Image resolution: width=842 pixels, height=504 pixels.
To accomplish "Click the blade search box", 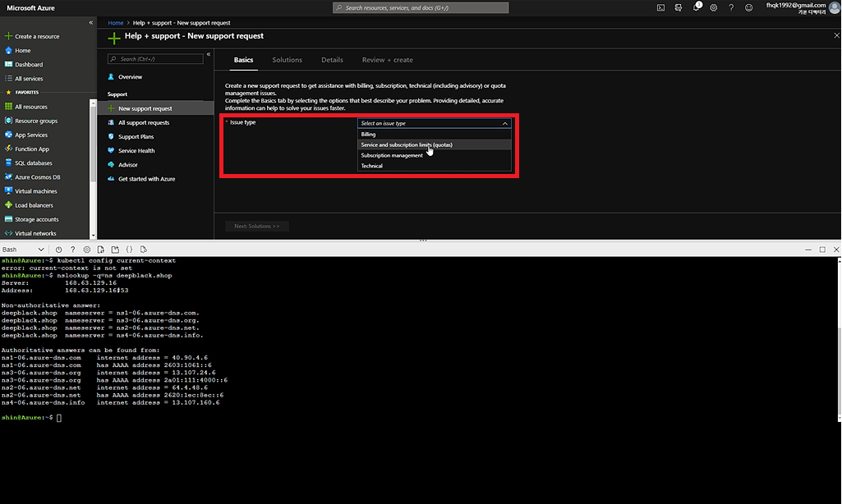I will pos(155,59).
